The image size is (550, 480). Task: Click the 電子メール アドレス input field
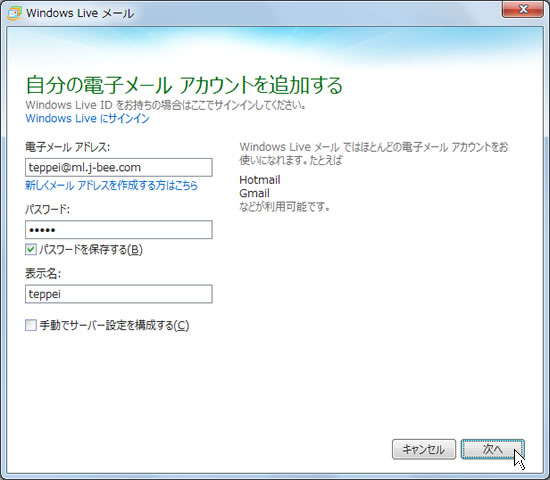pyautogui.click(x=119, y=167)
